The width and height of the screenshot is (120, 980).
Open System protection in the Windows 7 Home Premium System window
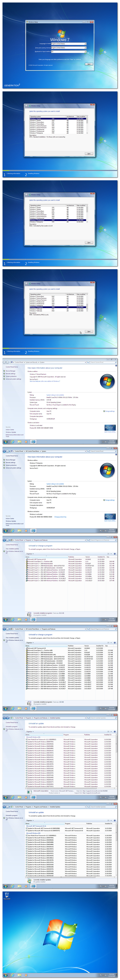(11, 376)
